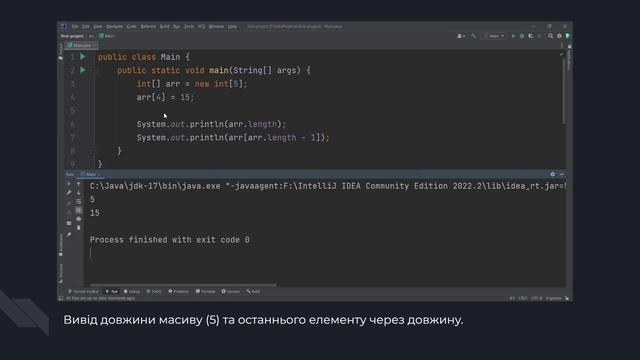The height and width of the screenshot is (360, 640).
Task: Click the Debug bug icon in top toolbar
Action: click(x=522, y=36)
